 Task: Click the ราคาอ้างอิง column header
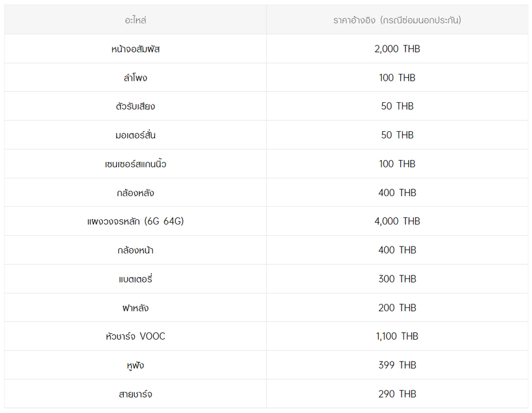click(397, 20)
